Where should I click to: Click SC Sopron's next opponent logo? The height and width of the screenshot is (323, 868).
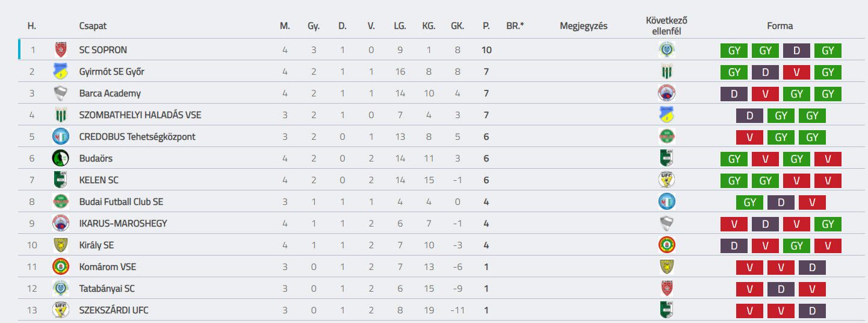click(666, 50)
